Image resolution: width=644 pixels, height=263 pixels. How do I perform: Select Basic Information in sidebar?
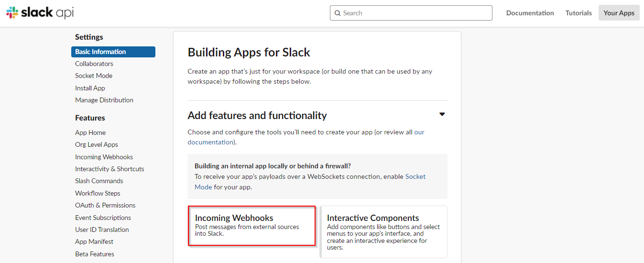113,52
